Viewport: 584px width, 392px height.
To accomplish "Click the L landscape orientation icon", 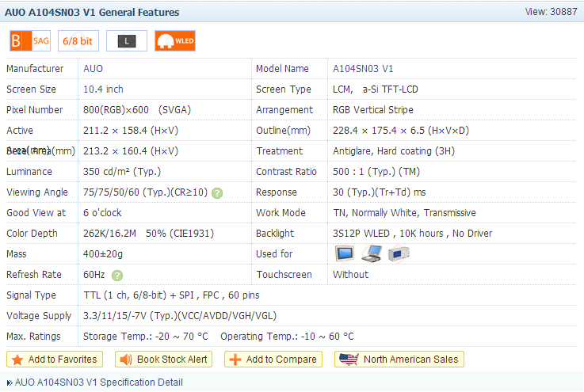I will click(x=127, y=41).
